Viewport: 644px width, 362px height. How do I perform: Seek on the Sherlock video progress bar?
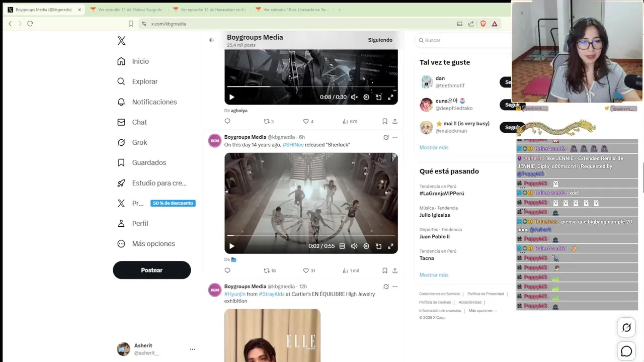[311, 235]
